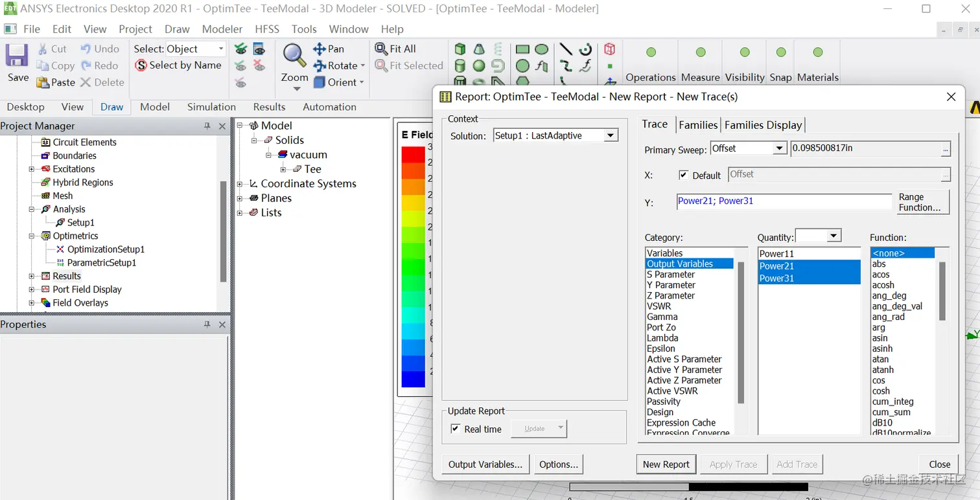The height and width of the screenshot is (500, 980).
Task: Select the cylinder drawing tool
Action: pos(460,65)
